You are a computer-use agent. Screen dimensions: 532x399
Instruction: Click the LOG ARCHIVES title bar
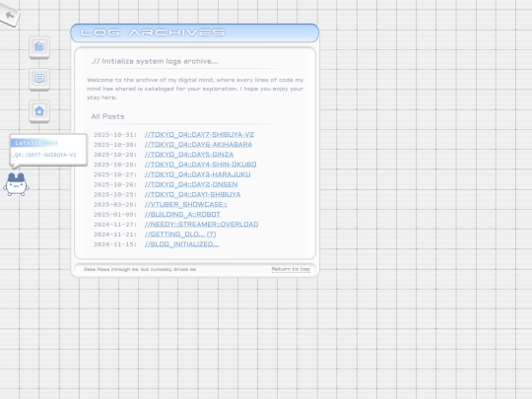tap(195, 33)
